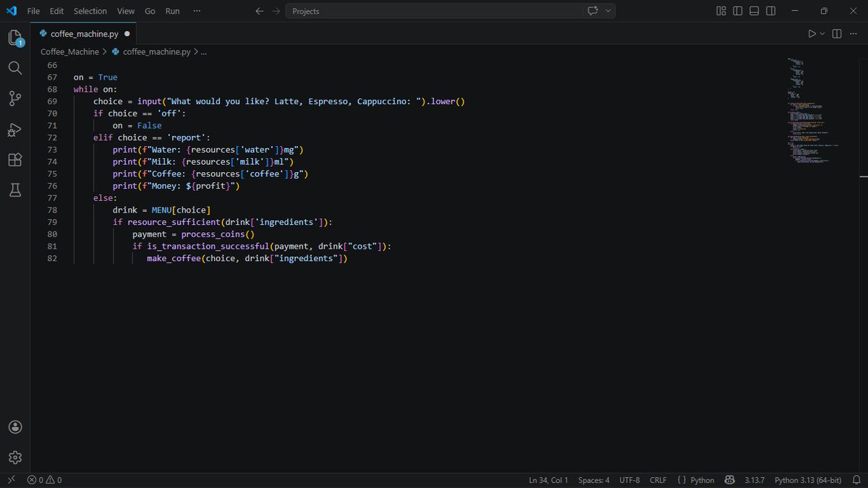Viewport: 868px width, 488px height.
Task: Click 'resource_sufficient' on line 79
Action: (x=174, y=222)
